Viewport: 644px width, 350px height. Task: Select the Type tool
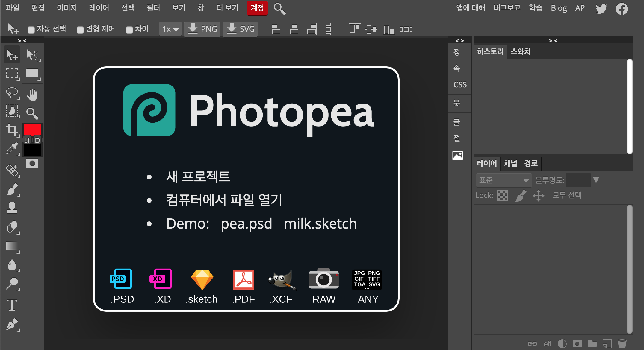tap(12, 305)
